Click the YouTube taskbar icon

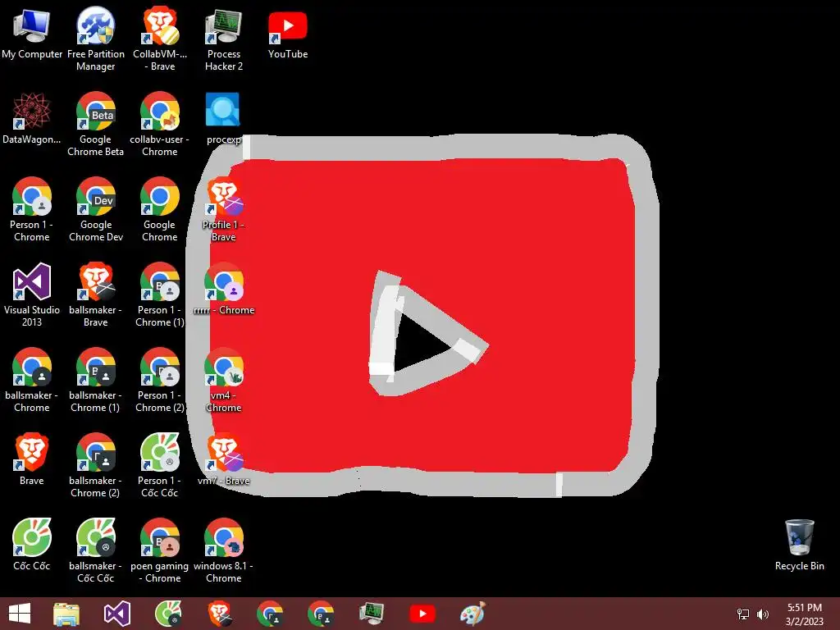tap(422, 614)
